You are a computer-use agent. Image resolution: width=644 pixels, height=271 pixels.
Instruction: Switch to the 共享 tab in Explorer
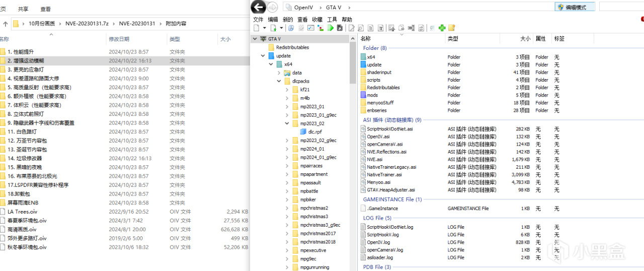coord(23,9)
